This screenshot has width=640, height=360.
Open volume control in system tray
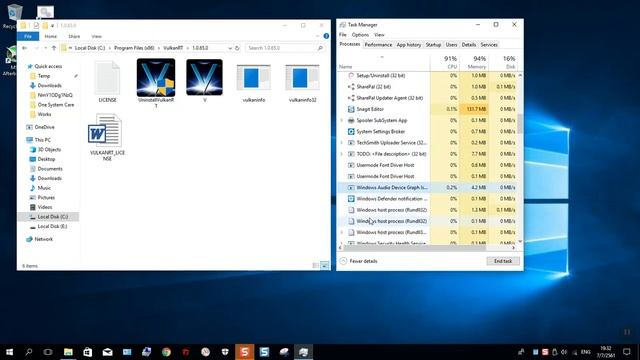pos(564,352)
